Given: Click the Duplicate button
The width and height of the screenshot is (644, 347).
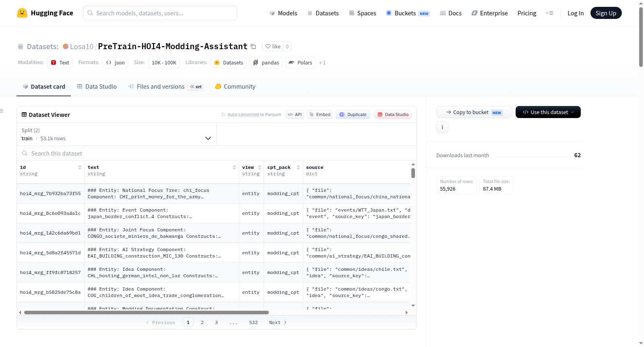Looking at the screenshot, I should coord(353,114).
